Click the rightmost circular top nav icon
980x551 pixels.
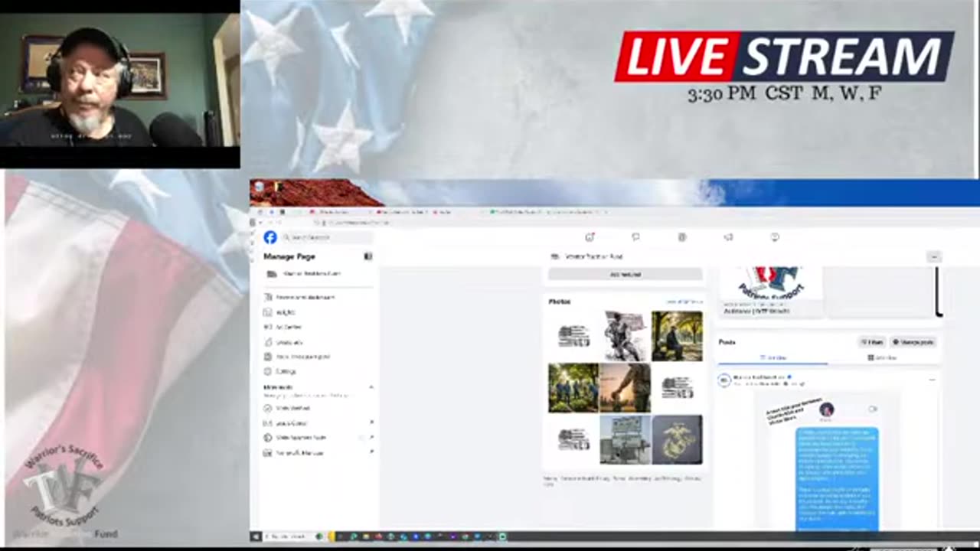(x=775, y=237)
